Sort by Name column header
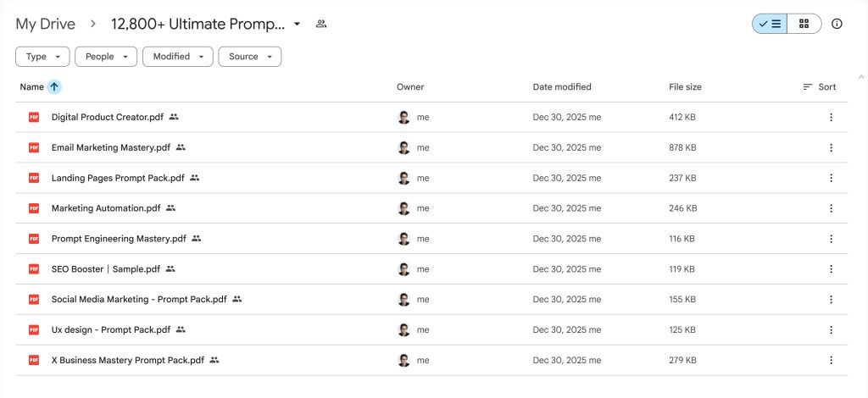 click(31, 86)
